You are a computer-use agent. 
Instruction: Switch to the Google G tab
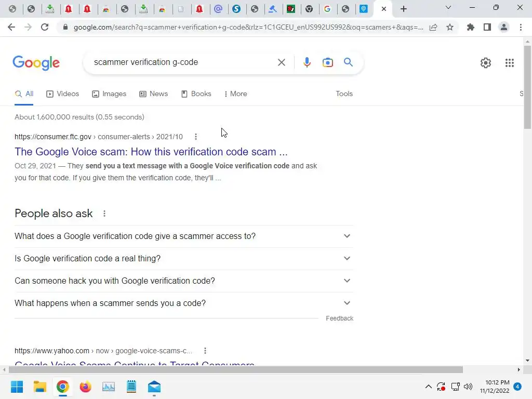pyautogui.click(x=327, y=9)
